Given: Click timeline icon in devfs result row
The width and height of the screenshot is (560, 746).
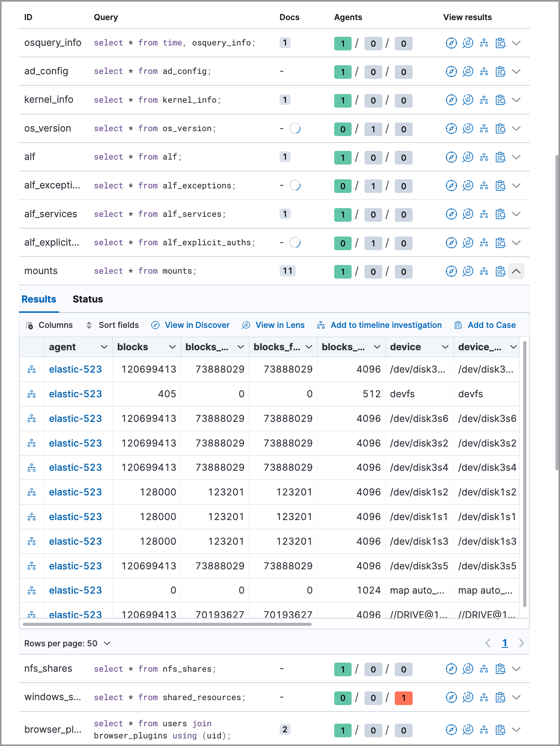Looking at the screenshot, I should click(32, 394).
